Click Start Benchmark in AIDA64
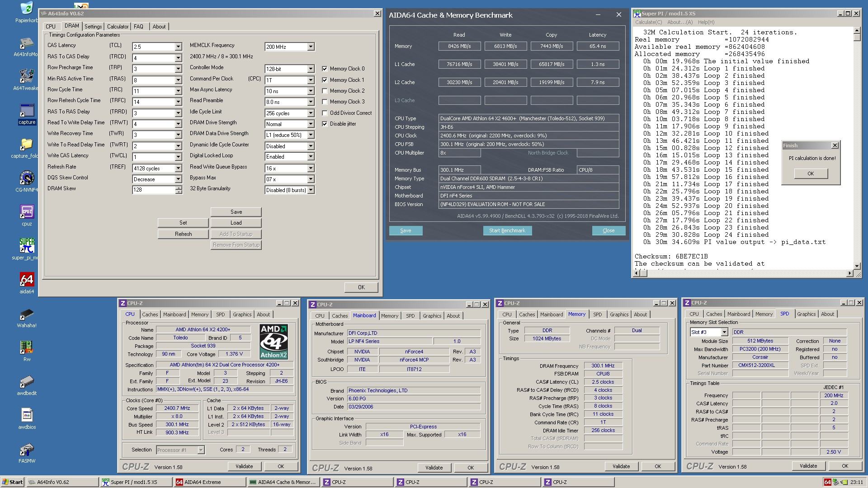868x488 pixels. [x=507, y=230]
